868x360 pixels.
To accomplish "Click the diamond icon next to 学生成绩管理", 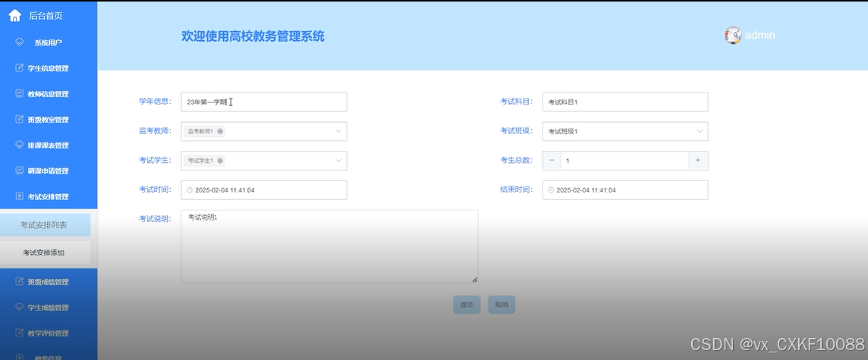I will coord(20,307).
